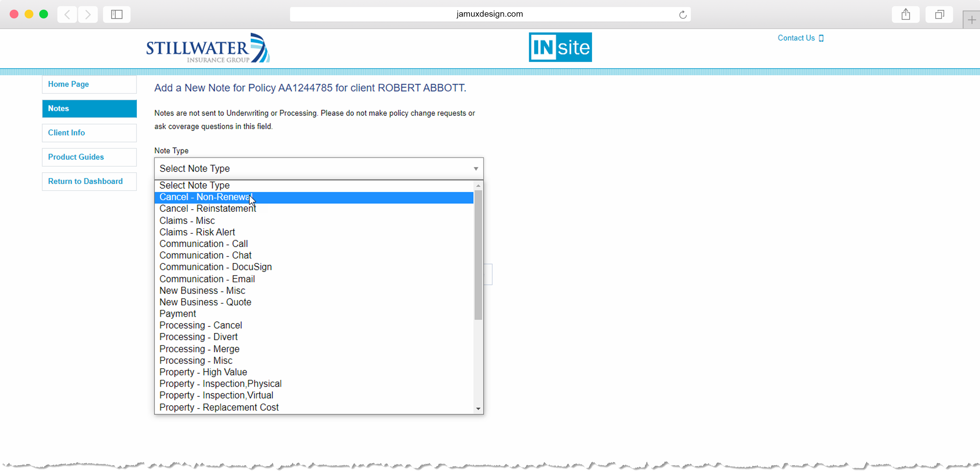
Task: Select 'Cancel - Reinstatement' option
Action: pyautogui.click(x=314, y=209)
